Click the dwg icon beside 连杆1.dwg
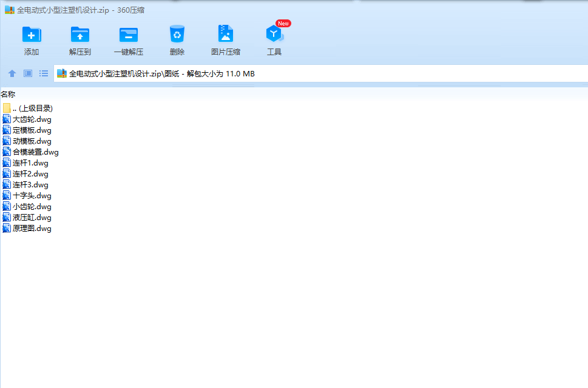 tap(7, 162)
